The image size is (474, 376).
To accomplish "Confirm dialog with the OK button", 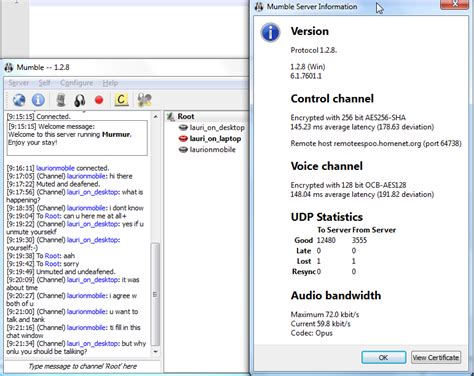I will coord(384,357).
